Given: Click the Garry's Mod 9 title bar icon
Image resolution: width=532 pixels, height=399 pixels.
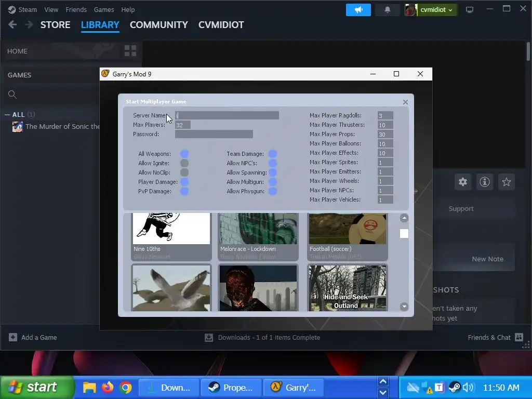Looking at the screenshot, I should pos(105,74).
